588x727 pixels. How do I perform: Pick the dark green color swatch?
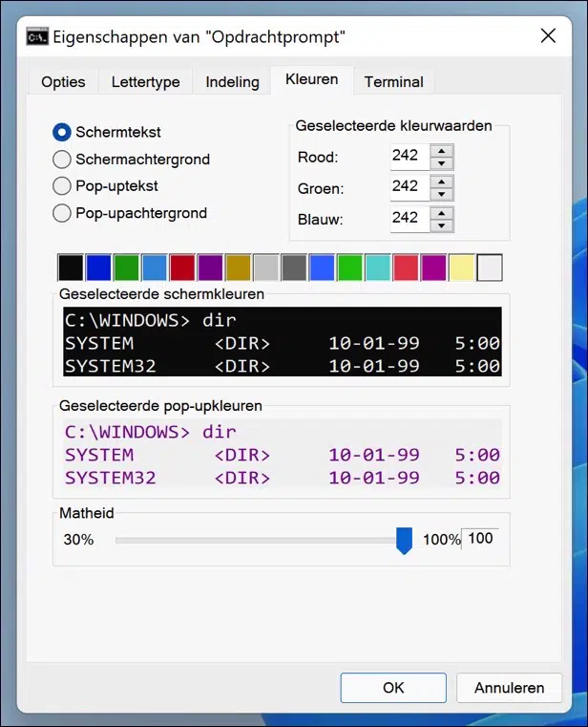[127, 267]
